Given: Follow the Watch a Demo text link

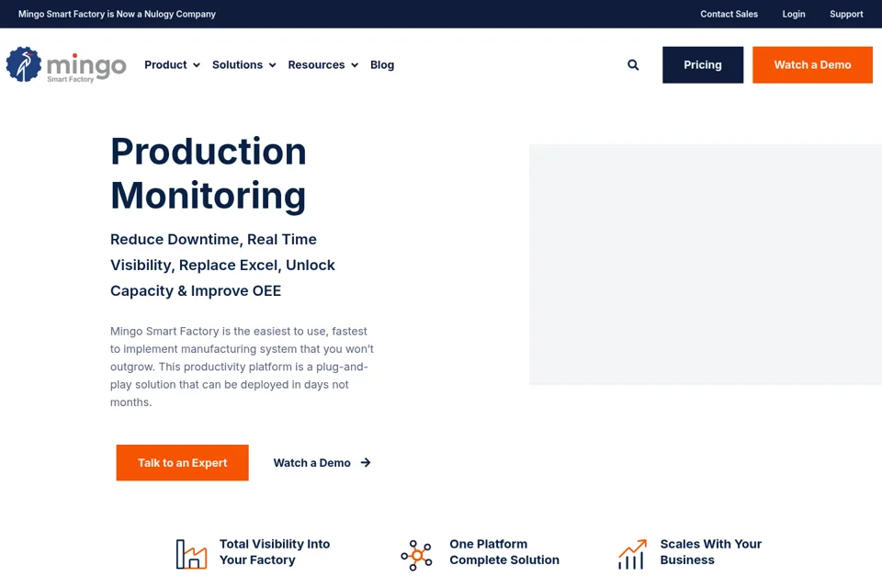Looking at the screenshot, I should [311, 462].
